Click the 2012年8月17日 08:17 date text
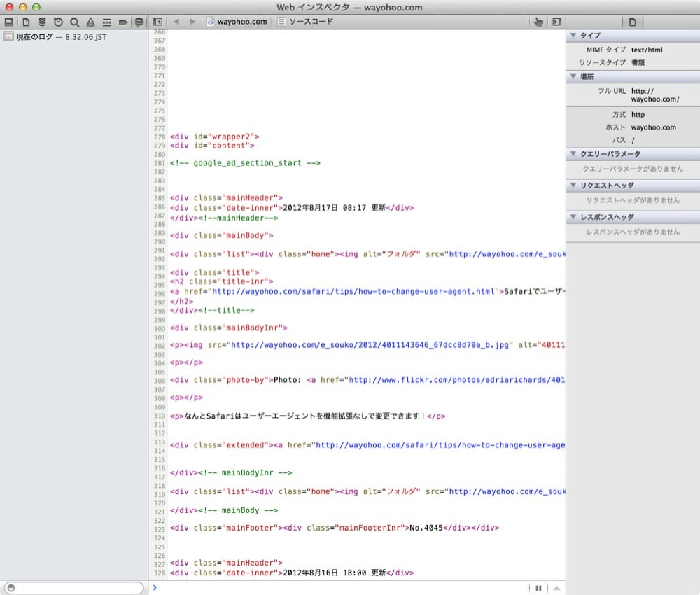The width and height of the screenshot is (700, 595). (325, 208)
